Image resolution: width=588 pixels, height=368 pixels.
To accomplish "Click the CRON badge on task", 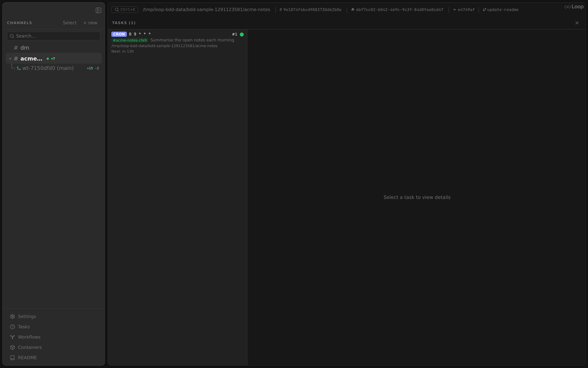I will pyautogui.click(x=119, y=34).
